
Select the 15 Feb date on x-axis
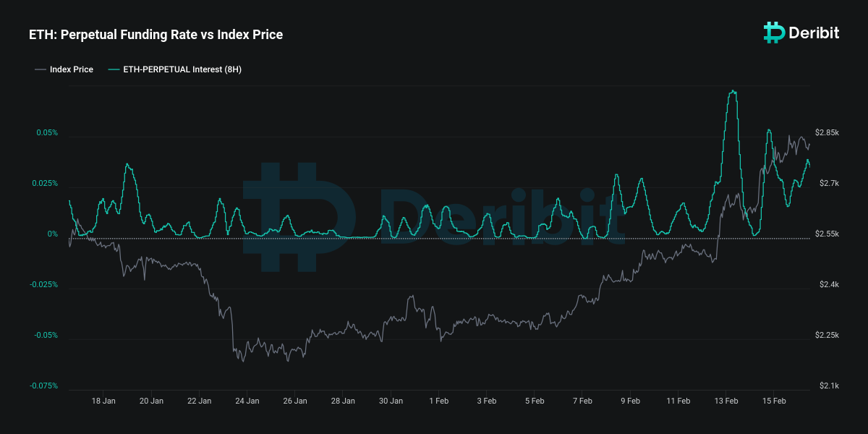click(x=774, y=400)
